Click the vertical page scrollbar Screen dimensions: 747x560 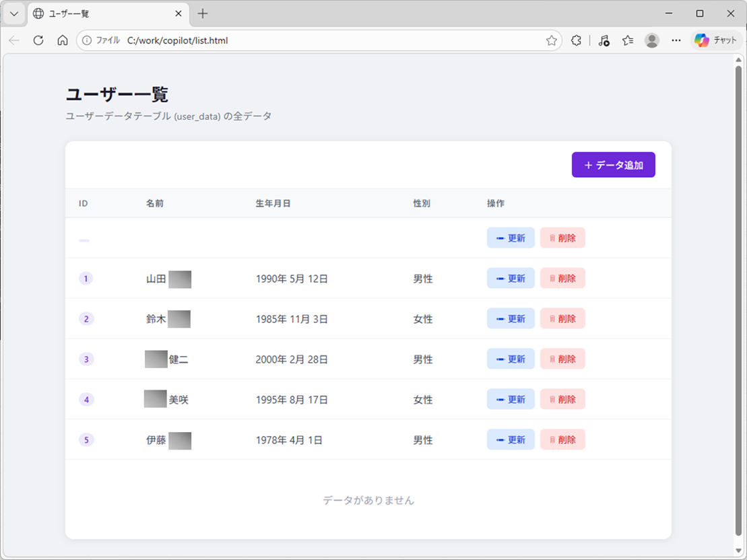[x=739, y=296]
